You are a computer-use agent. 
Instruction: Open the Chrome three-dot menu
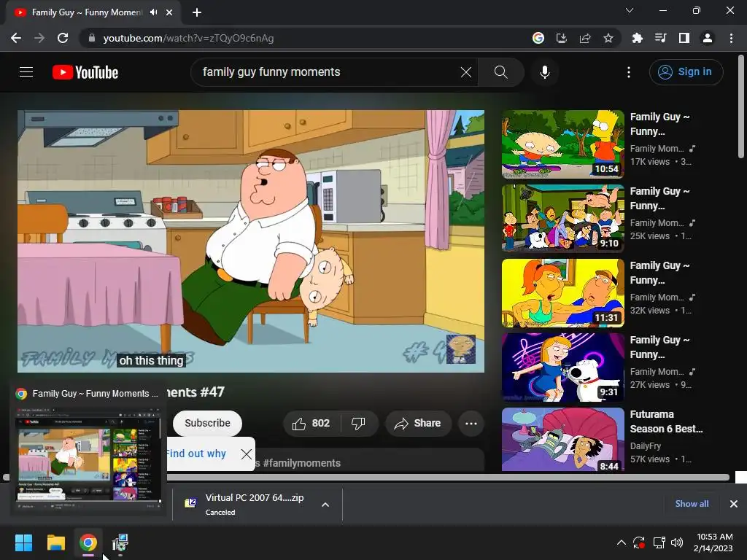click(x=731, y=38)
